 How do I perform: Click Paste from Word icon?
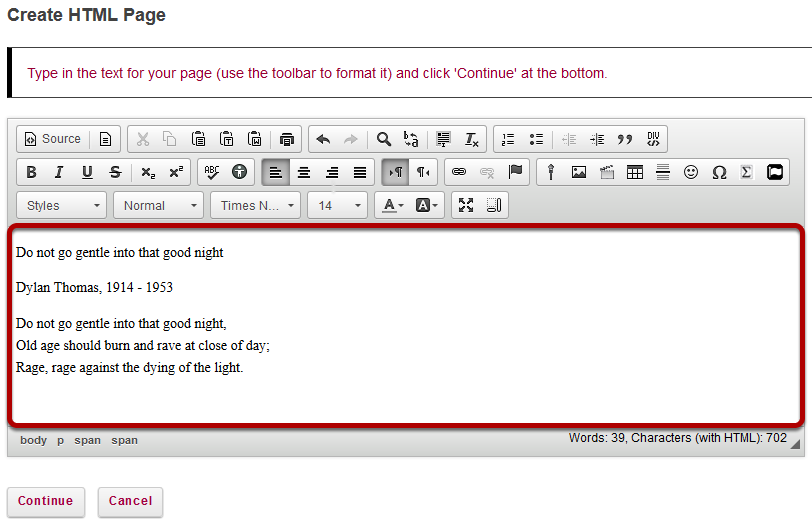255,139
